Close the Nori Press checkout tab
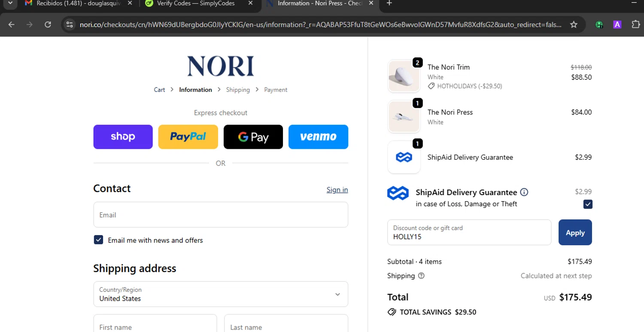The width and height of the screenshot is (644, 332). pyautogui.click(x=371, y=3)
